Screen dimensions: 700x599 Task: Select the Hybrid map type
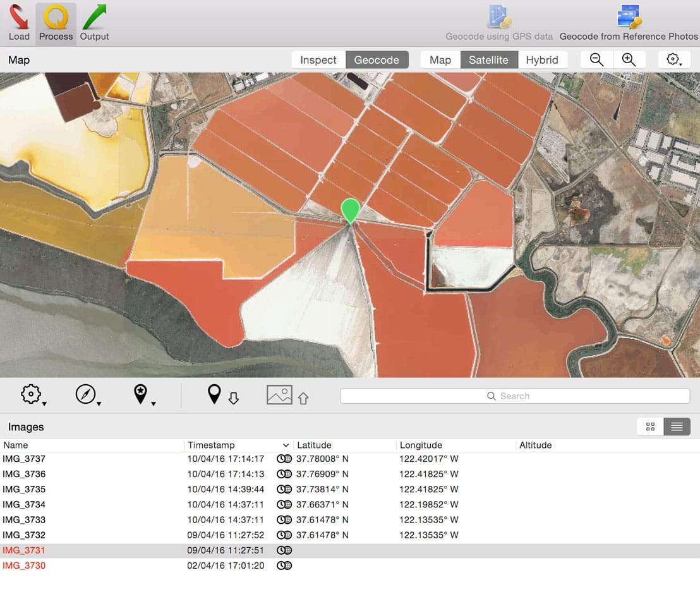(542, 60)
